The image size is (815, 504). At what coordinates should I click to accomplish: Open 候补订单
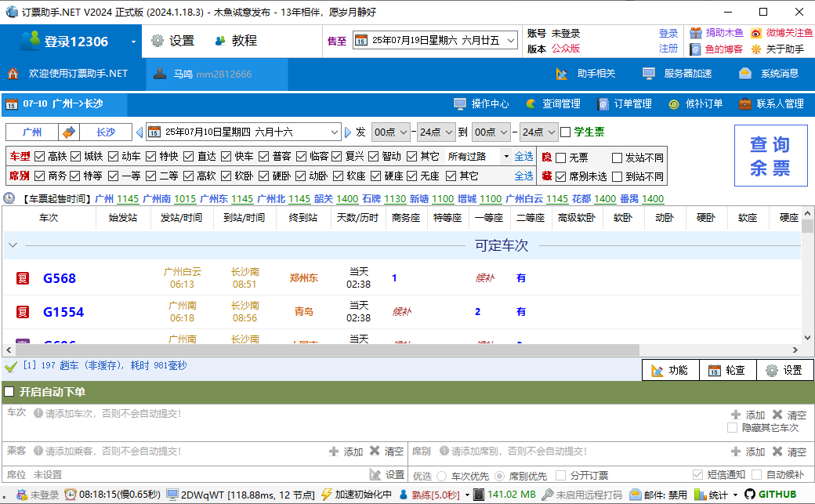tap(695, 104)
